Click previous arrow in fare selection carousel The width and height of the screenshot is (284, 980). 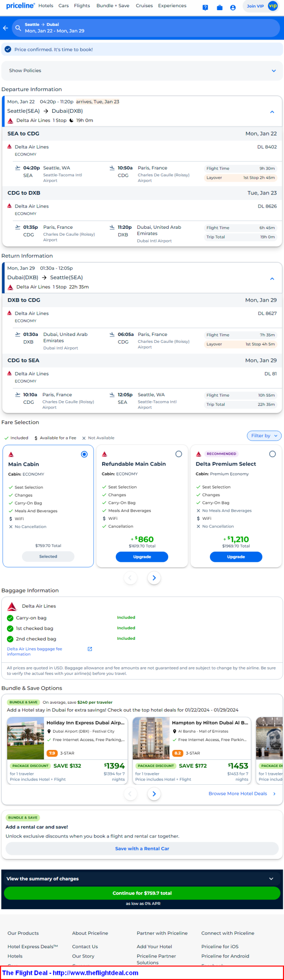tap(130, 578)
